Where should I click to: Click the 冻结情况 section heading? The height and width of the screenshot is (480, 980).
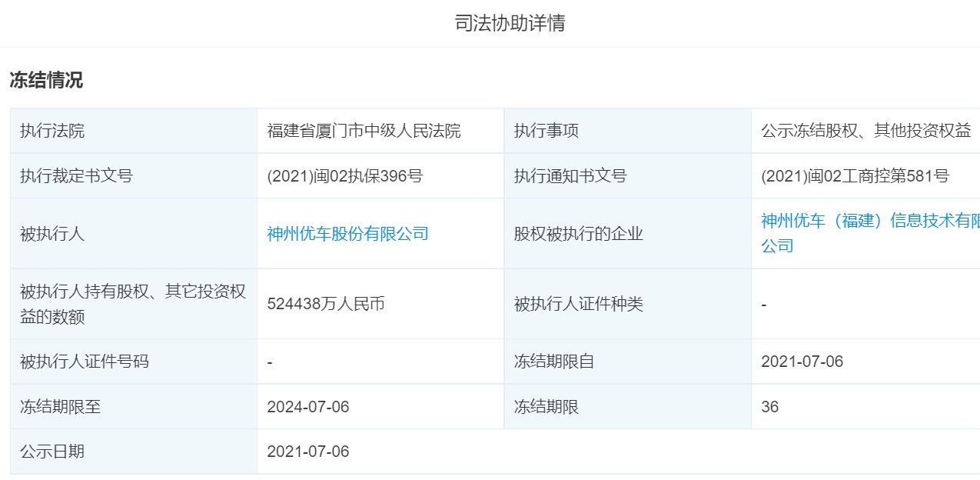46,80
